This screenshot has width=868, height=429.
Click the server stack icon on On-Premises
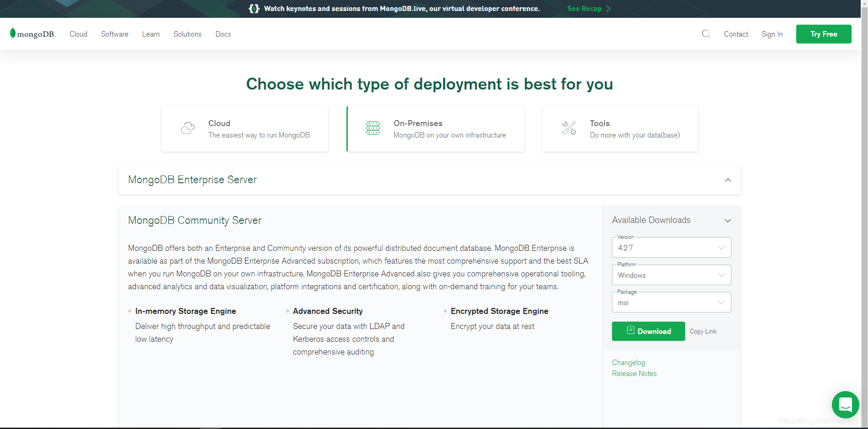point(373,128)
